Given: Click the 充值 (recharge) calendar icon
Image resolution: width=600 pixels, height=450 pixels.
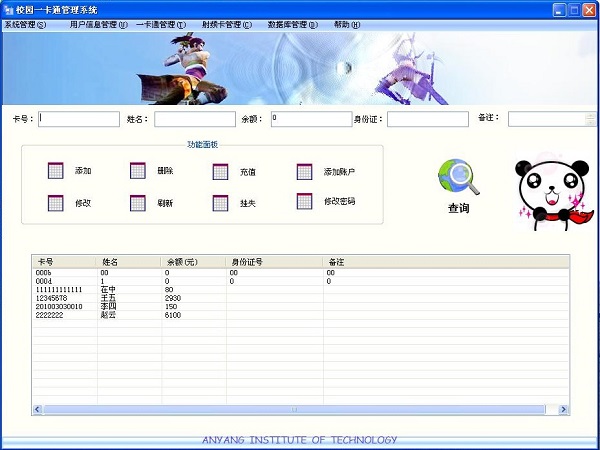Looking at the screenshot, I should click(x=220, y=172).
